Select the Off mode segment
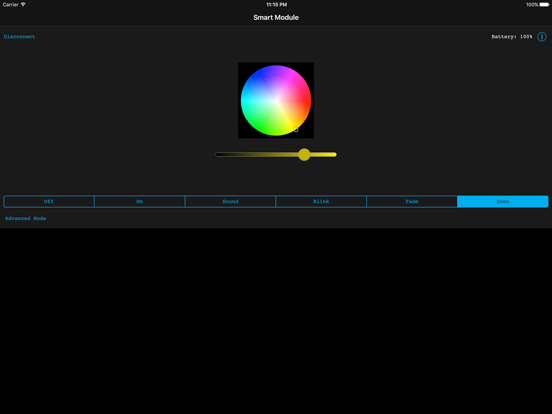The height and width of the screenshot is (414, 552). (49, 201)
